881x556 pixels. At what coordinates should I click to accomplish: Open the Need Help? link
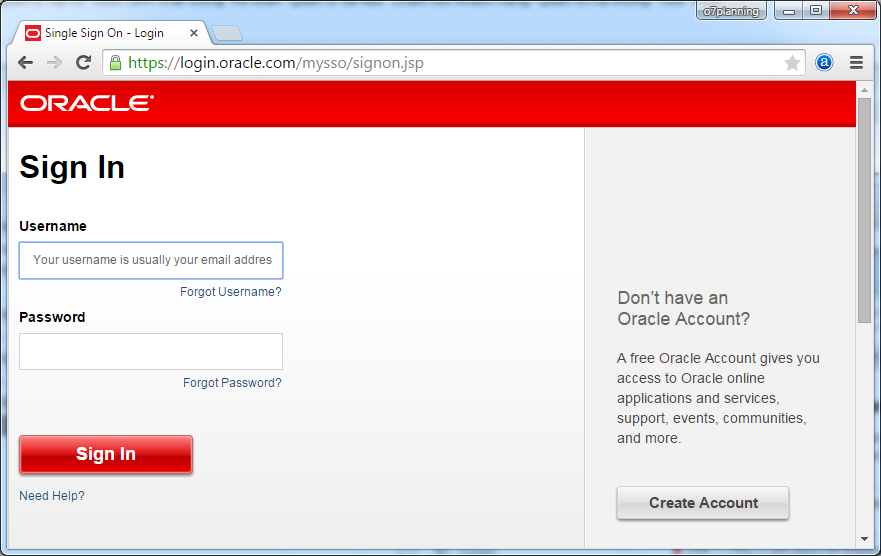tap(52, 496)
